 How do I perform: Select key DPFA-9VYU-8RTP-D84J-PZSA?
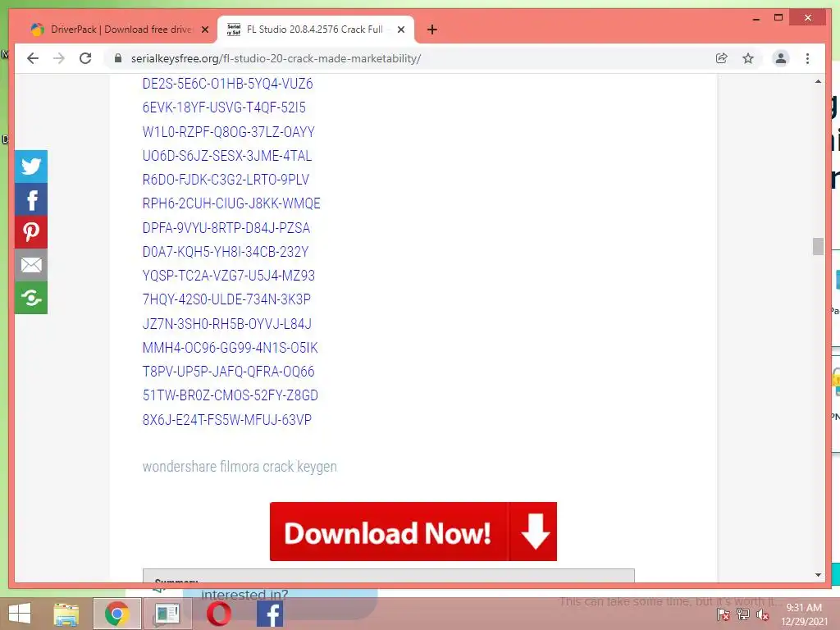pyautogui.click(x=226, y=228)
